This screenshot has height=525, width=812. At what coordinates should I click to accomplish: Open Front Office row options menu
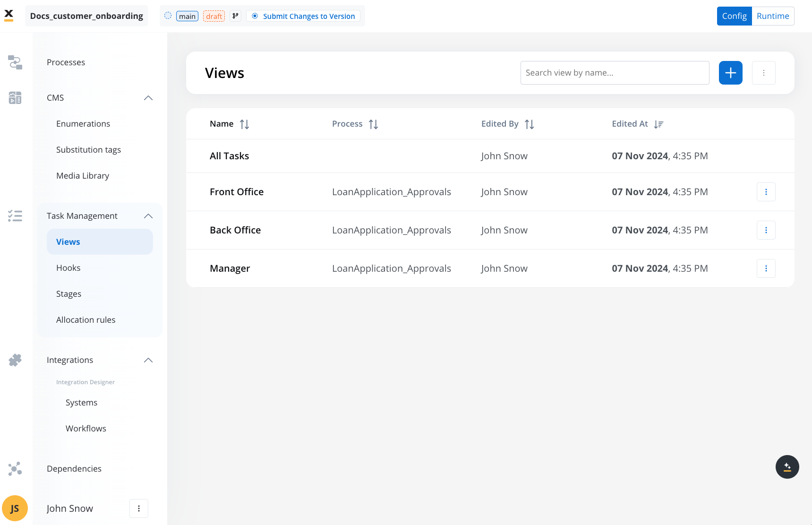(x=766, y=192)
